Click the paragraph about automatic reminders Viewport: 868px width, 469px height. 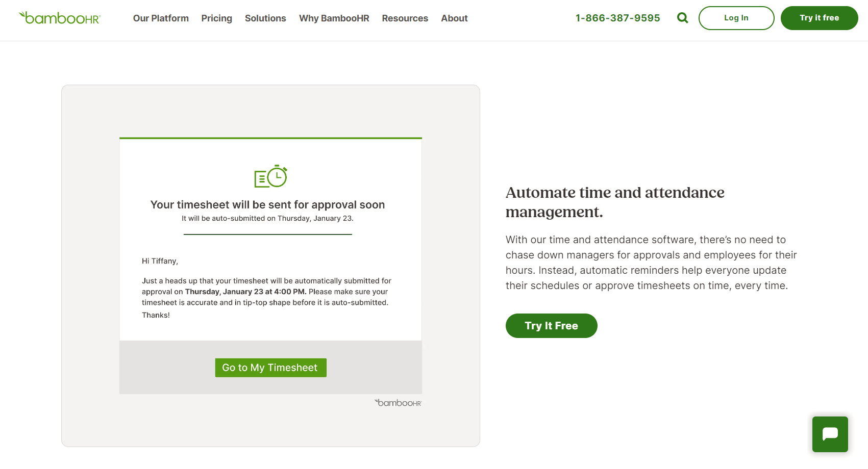coord(651,263)
